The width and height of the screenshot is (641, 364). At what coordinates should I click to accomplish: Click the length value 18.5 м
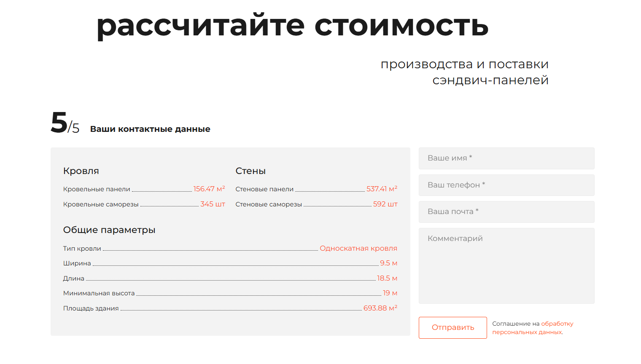[387, 278]
